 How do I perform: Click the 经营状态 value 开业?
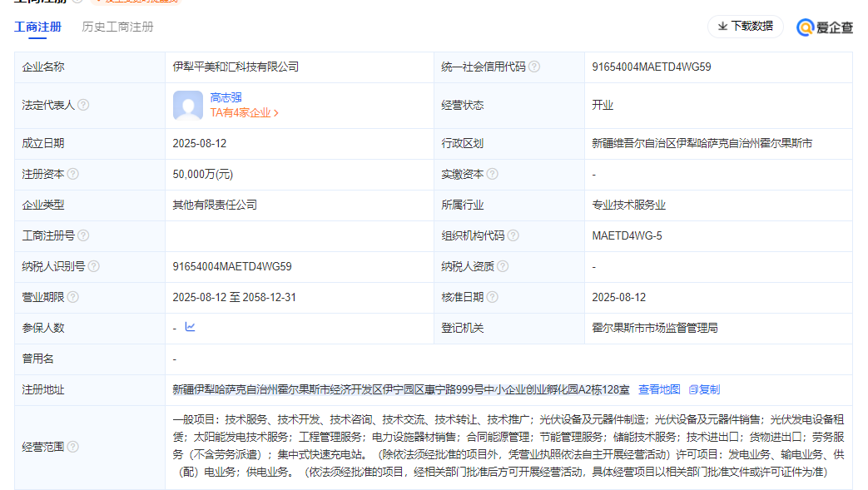pyautogui.click(x=603, y=105)
